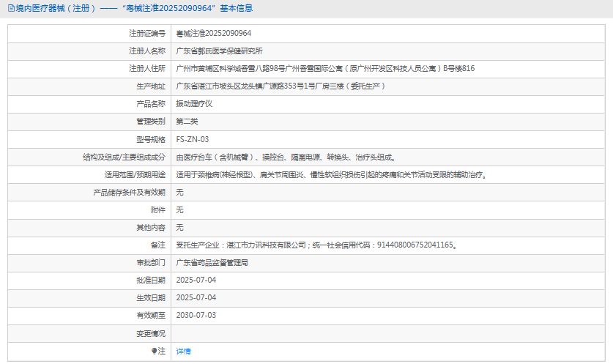Viewport: 613px width, 364px height.
Task: Click 无 in the 产品储存条件及有效期 row
Action: click(x=179, y=193)
